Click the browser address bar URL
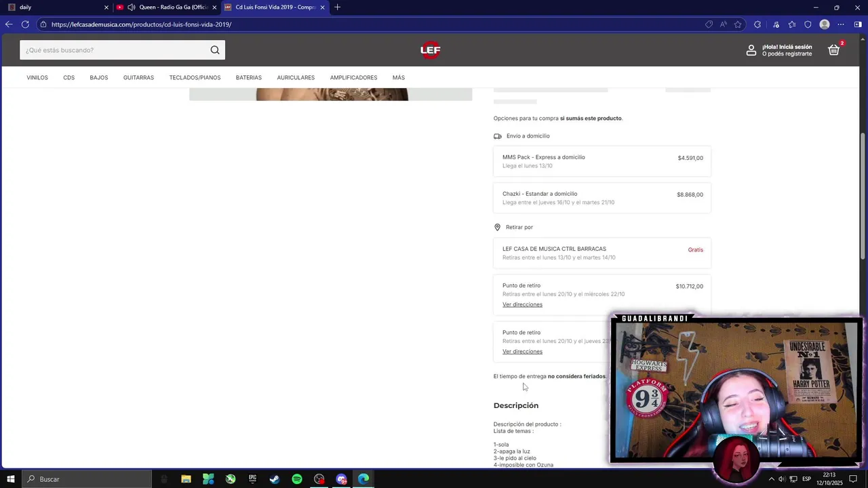868x488 pixels. coord(141,24)
